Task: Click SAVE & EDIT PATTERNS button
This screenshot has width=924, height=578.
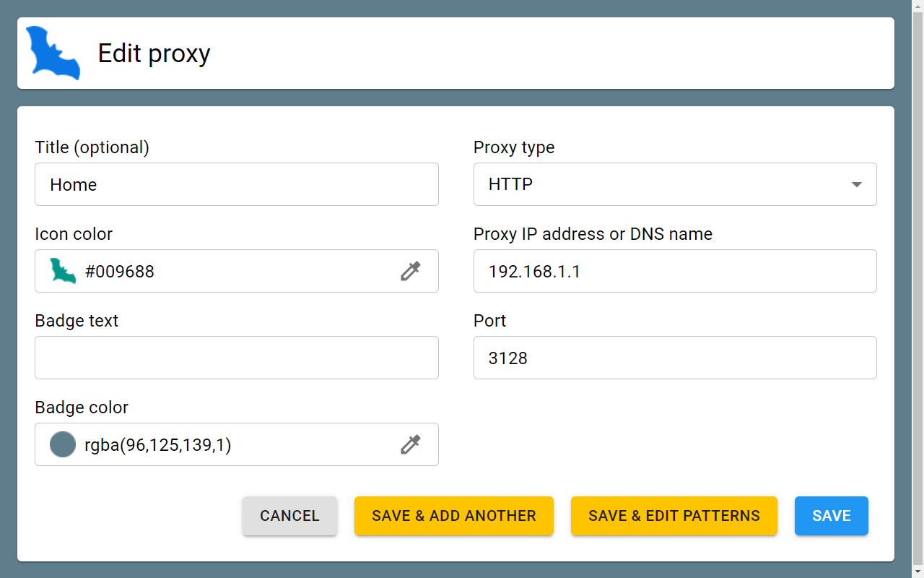Action: [x=674, y=516]
